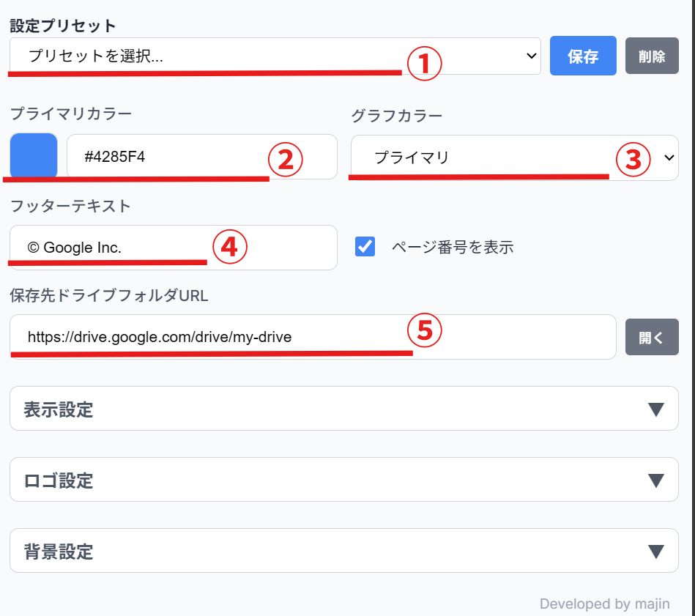Screen dimensions: 695x616
Task: Open the preset selection dropdown
Action: coord(275,56)
